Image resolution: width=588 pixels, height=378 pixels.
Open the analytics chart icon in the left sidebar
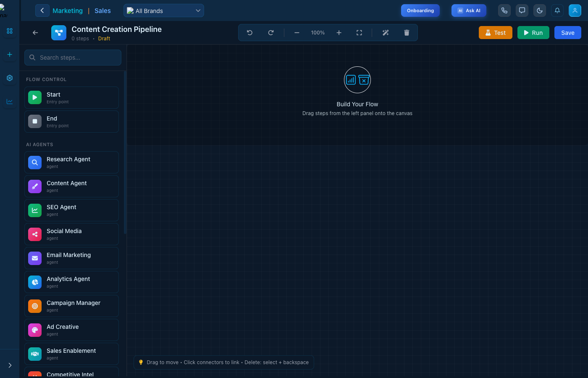10,102
